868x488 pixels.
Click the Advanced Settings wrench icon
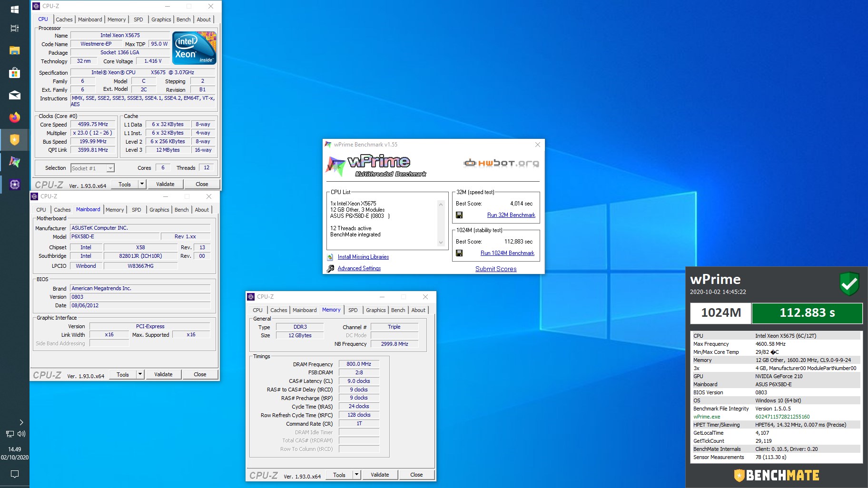[x=330, y=268]
